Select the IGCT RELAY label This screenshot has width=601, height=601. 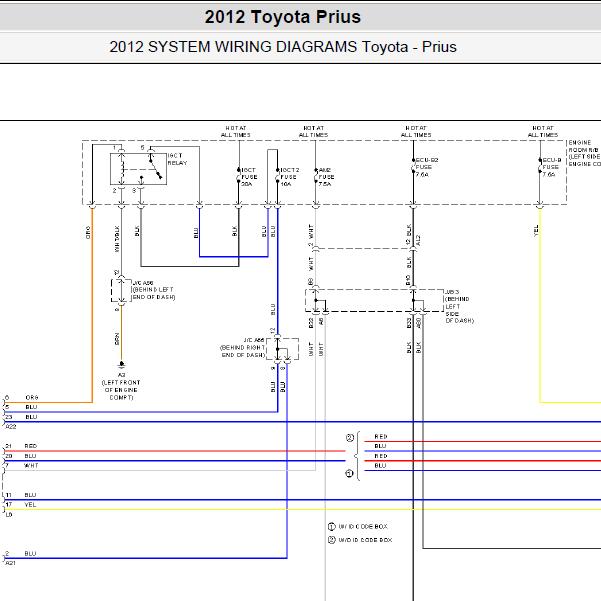(x=177, y=159)
